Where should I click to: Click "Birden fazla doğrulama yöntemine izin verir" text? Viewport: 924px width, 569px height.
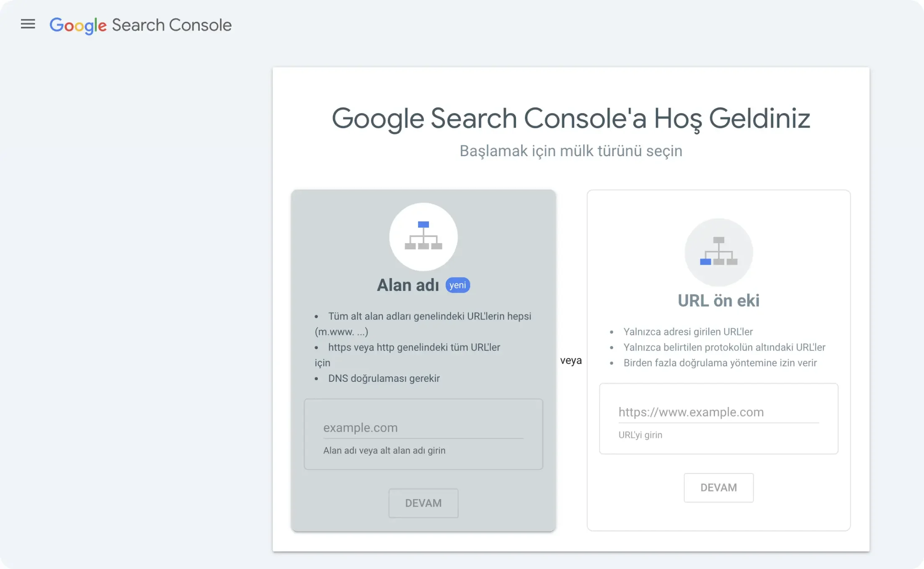coord(720,363)
